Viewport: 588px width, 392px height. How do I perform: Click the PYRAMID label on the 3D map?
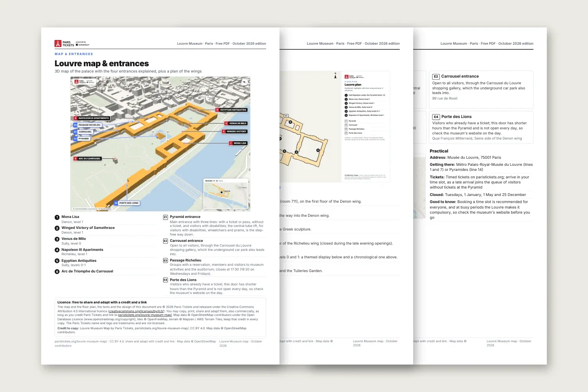82,139
